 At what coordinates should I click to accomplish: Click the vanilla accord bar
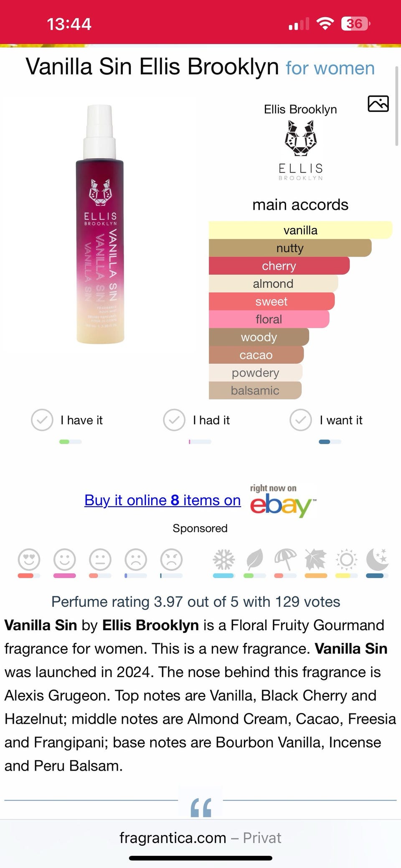[300, 230]
